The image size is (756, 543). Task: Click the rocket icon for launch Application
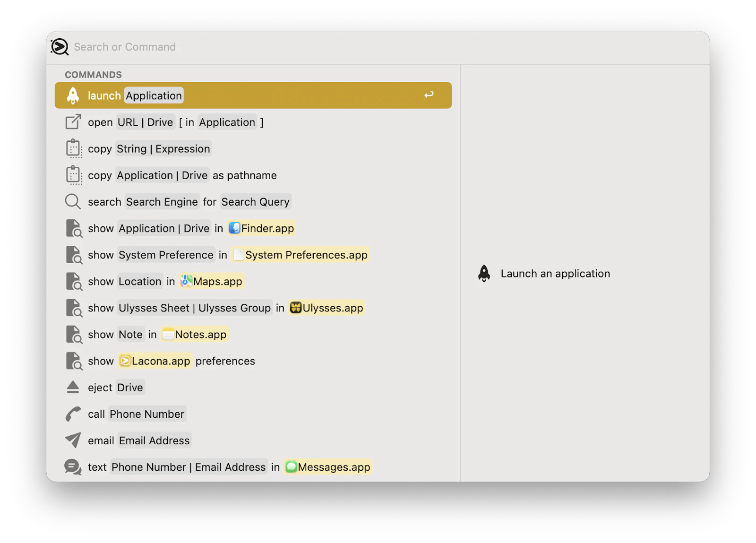tap(73, 95)
